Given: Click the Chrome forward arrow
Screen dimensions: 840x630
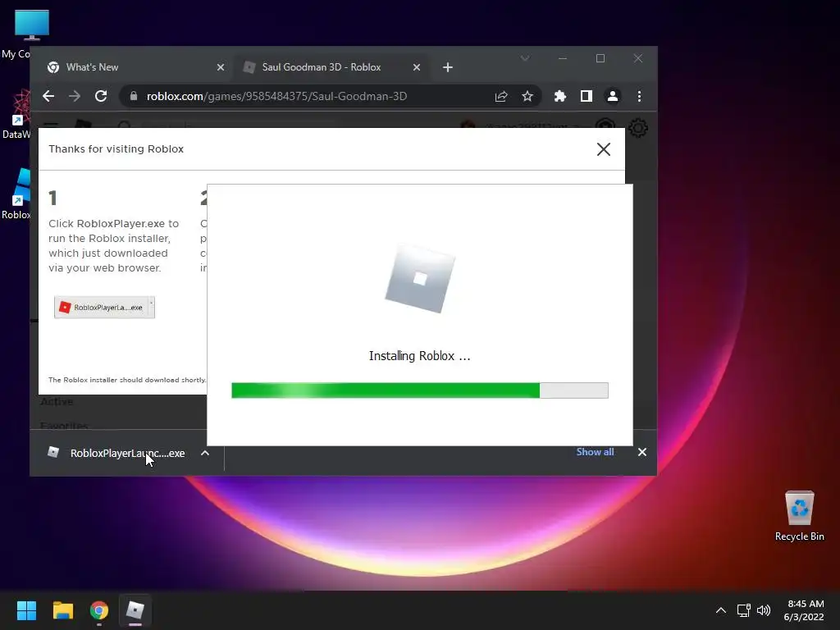Looking at the screenshot, I should click(75, 96).
